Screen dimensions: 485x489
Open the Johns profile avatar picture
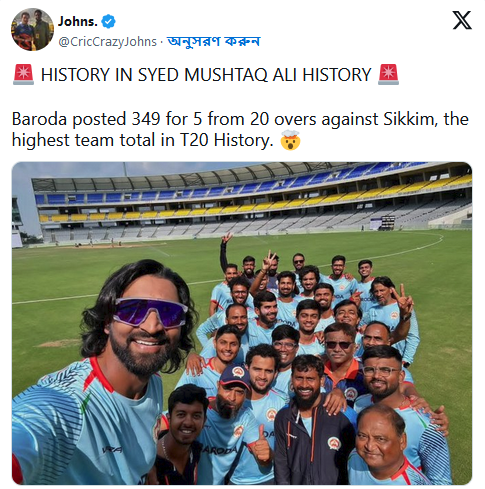[32, 29]
